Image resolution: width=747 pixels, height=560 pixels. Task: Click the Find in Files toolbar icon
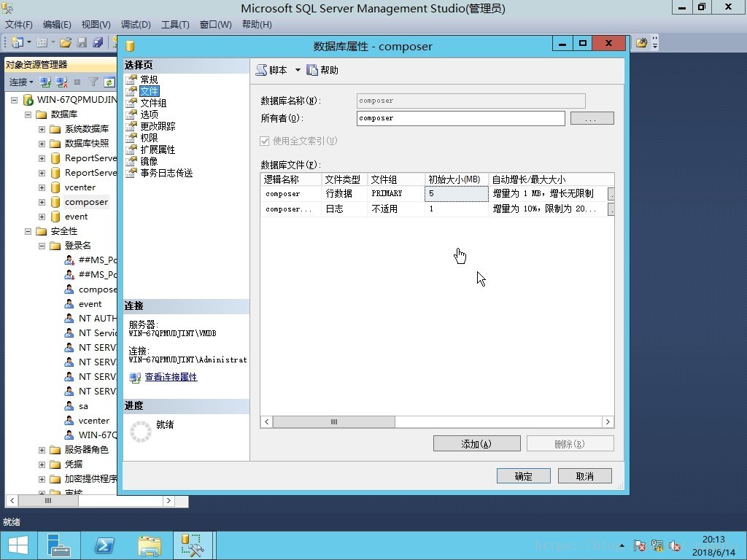(x=642, y=43)
